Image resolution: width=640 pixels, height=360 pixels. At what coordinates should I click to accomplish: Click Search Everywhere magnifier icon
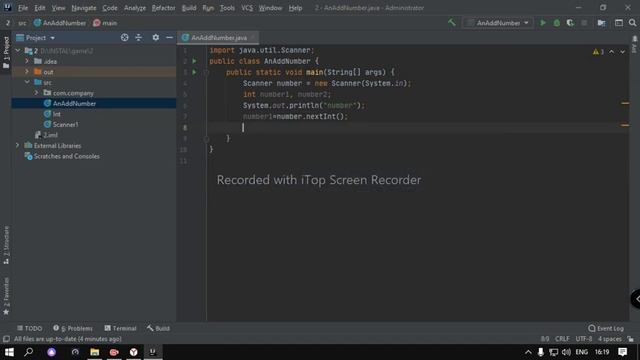coord(632,23)
